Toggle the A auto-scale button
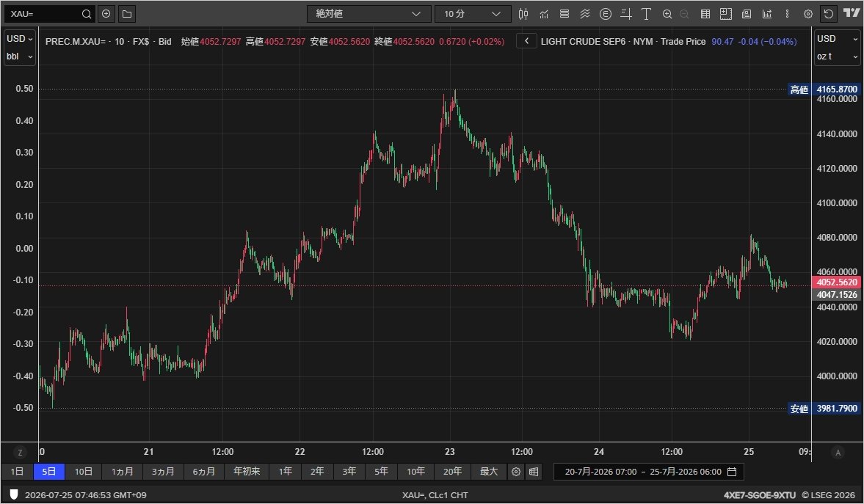 838,452
